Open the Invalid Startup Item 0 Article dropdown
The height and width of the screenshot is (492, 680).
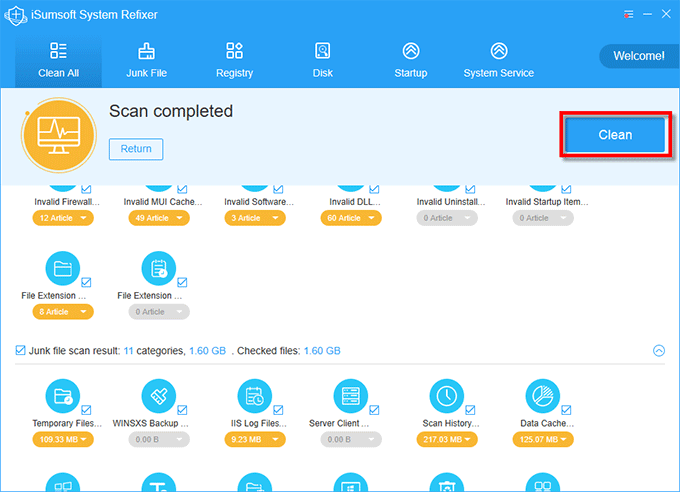543,218
